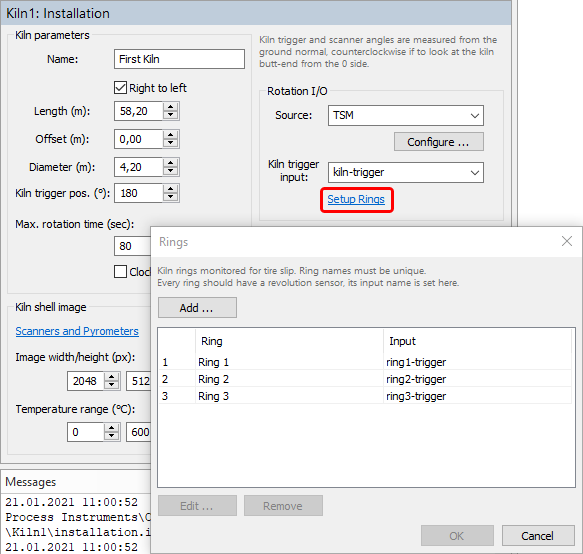
Task: Click the Remove button in Rings
Action: pos(283,506)
